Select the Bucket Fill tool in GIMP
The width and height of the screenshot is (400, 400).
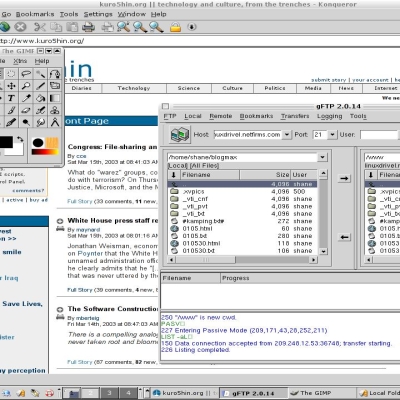41,98
